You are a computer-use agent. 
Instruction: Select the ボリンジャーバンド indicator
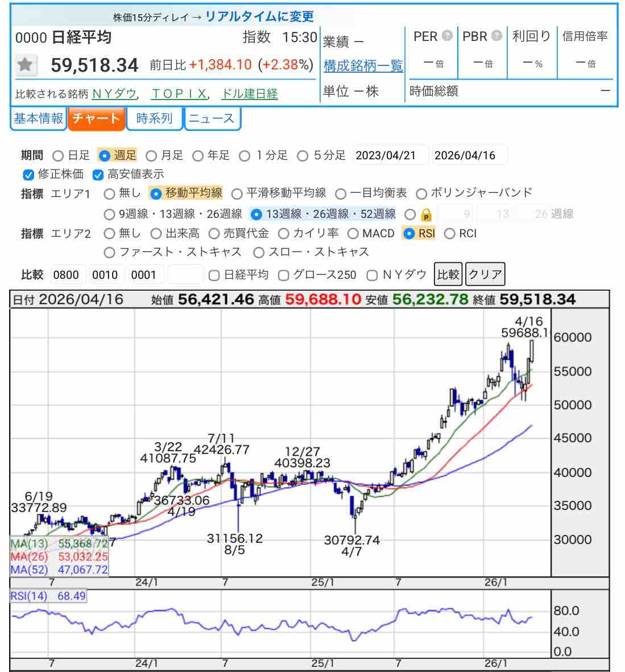point(421,193)
